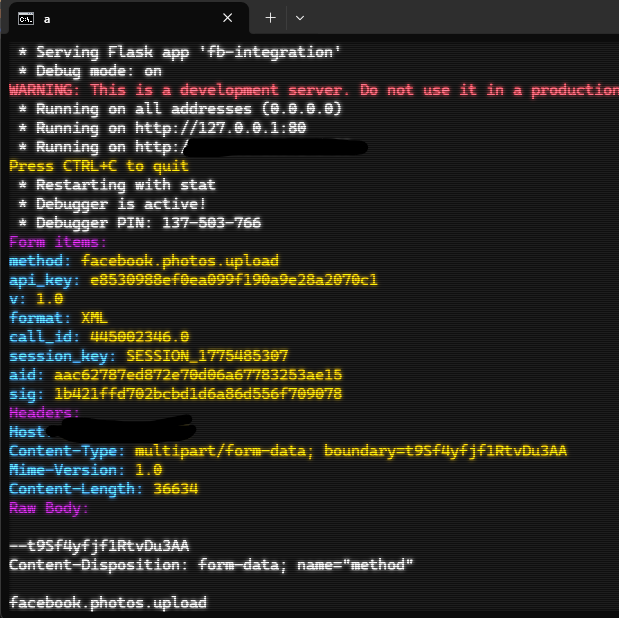Select the terminal tab titled 'a'
Viewport: 619px width, 618px height.
(129, 18)
